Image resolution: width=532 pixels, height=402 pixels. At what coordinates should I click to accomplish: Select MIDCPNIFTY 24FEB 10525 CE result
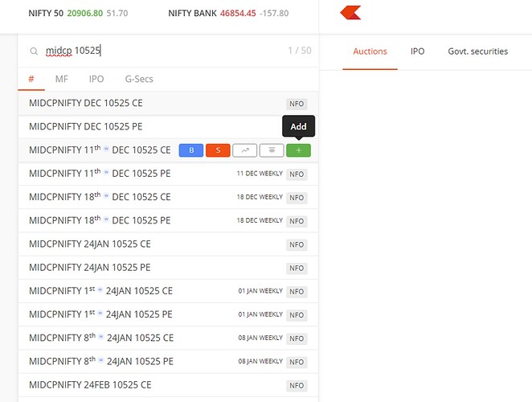[x=168, y=385]
